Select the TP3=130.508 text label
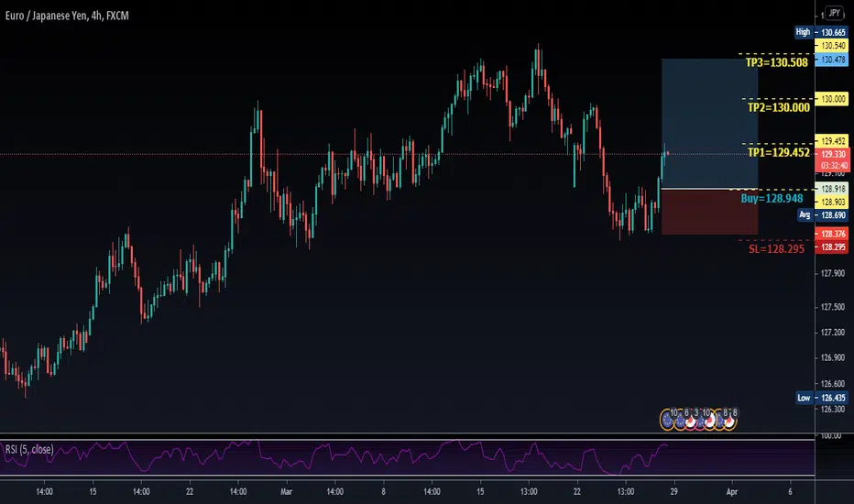 click(777, 62)
